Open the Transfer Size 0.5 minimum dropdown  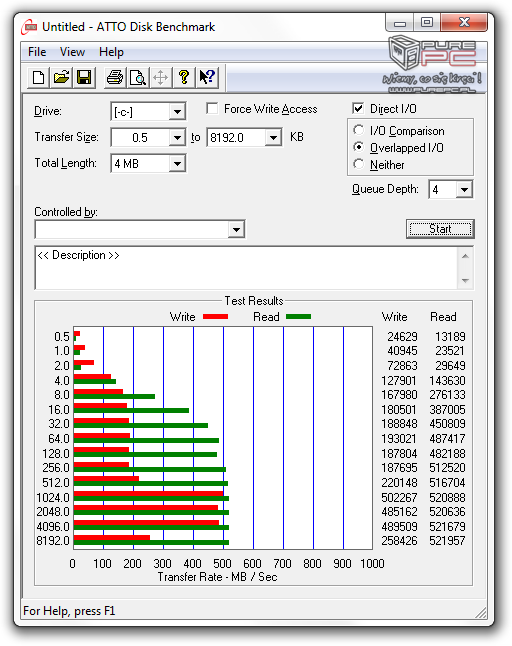click(x=177, y=137)
